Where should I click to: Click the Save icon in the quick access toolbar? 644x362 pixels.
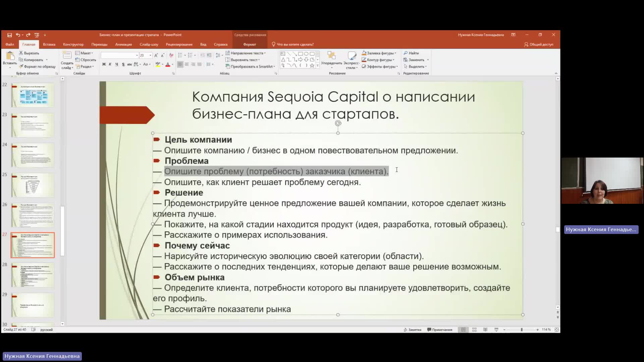(9, 35)
